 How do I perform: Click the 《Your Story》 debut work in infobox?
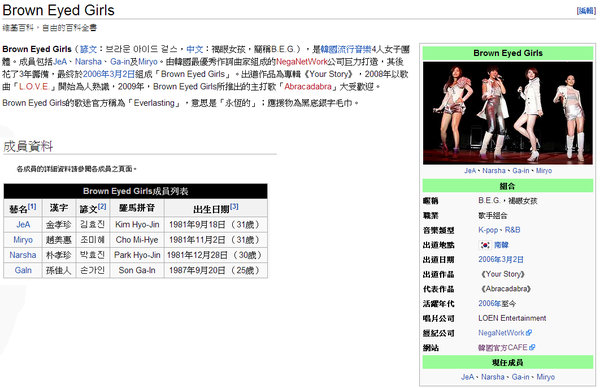click(x=502, y=274)
